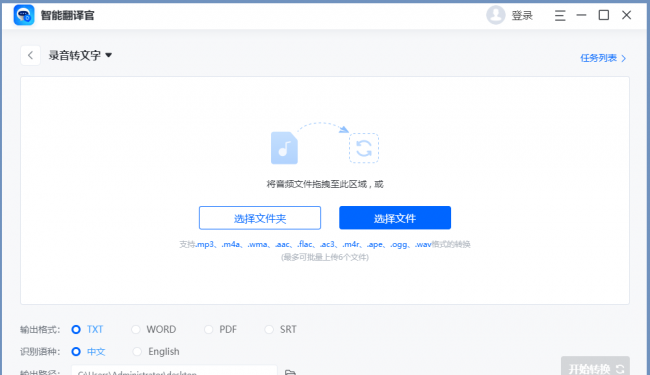This screenshot has height=375, width=650.
Task: Click the 将音频文件拖拽至此区域 text
Action: 325,184
